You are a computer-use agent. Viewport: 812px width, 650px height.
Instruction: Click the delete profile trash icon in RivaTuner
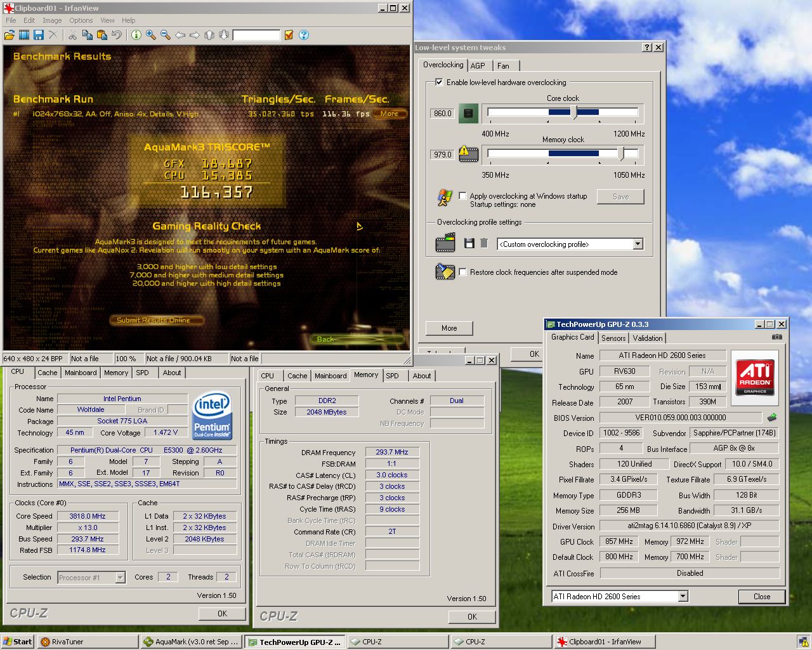[x=484, y=243]
